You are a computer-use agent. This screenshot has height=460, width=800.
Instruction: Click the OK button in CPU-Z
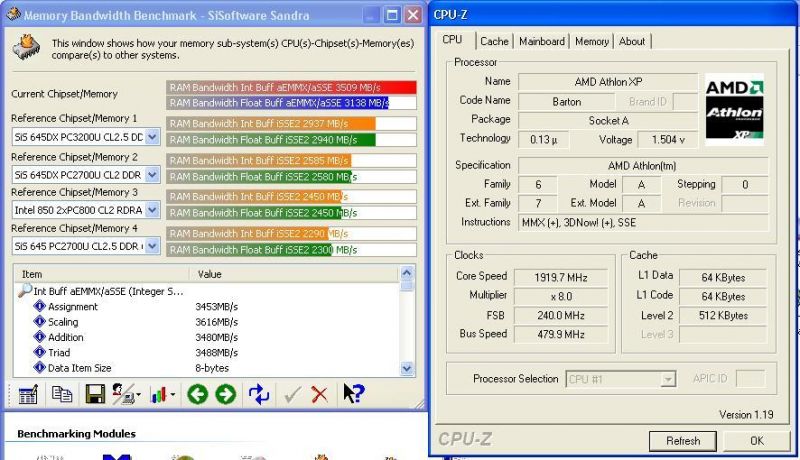[757, 441]
